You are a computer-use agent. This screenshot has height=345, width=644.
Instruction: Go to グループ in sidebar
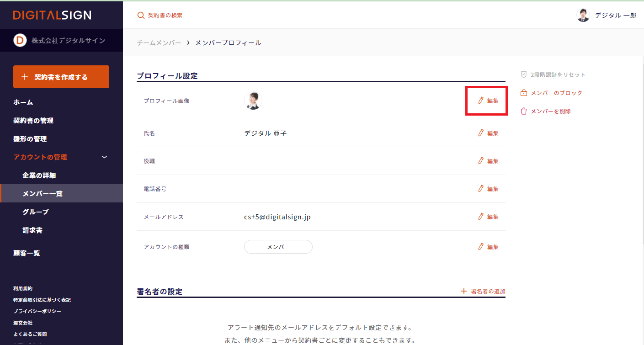[36, 212]
